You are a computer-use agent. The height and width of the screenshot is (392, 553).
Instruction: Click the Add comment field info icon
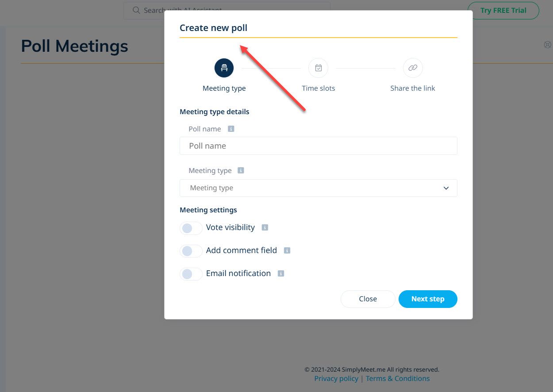pyautogui.click(x=287, y=250)
